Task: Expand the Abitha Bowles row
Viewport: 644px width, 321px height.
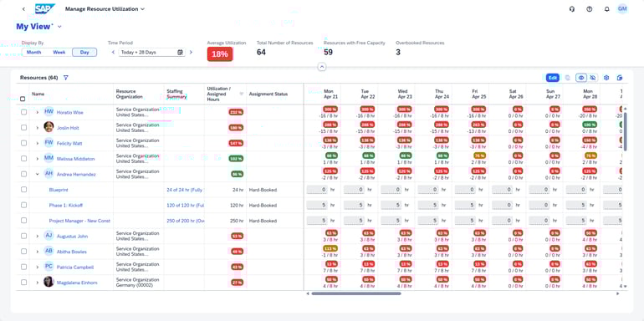Action: point(38,252)
